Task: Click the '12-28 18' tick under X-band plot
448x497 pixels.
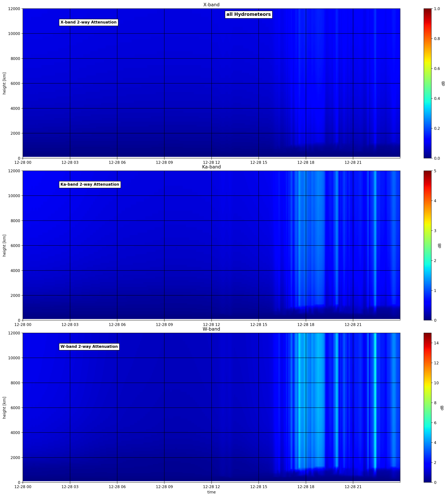Action: tap(306, 162)
